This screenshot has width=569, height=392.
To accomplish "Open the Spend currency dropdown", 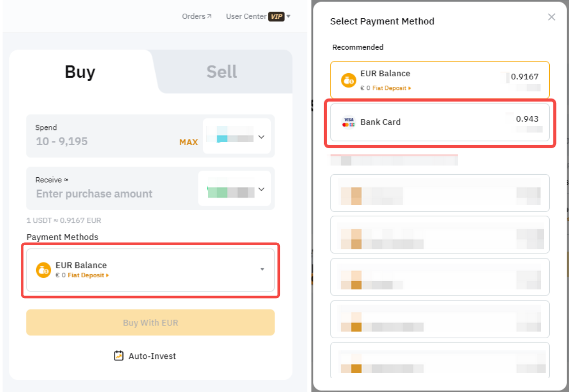I will [x=237, y=136].
